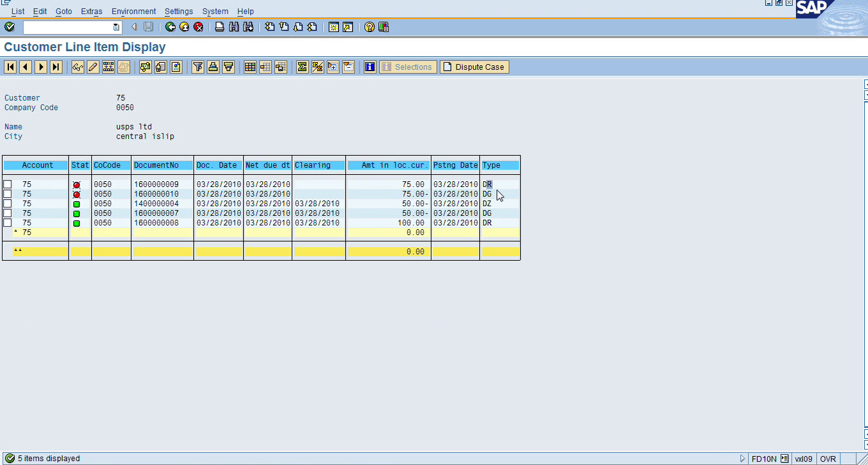Click the Pstng Date column header

[455, 165]
